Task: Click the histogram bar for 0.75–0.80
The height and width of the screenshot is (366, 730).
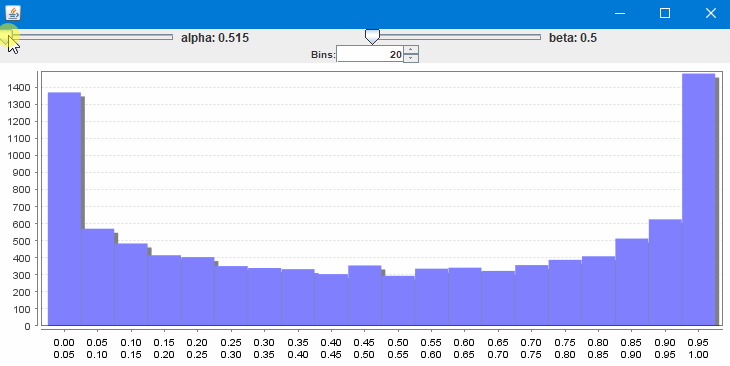Action: (x=565, y=292)
